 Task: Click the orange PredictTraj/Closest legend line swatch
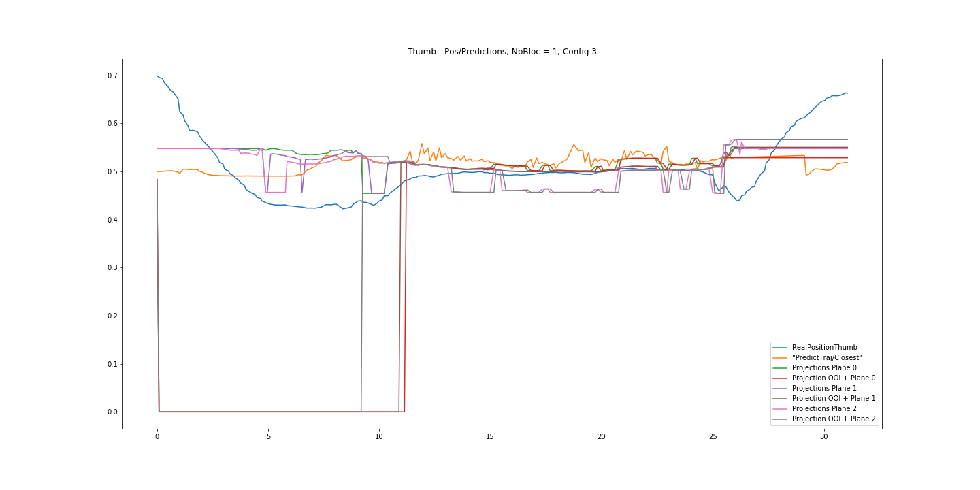pyautogui.click(x=781, y=358)
